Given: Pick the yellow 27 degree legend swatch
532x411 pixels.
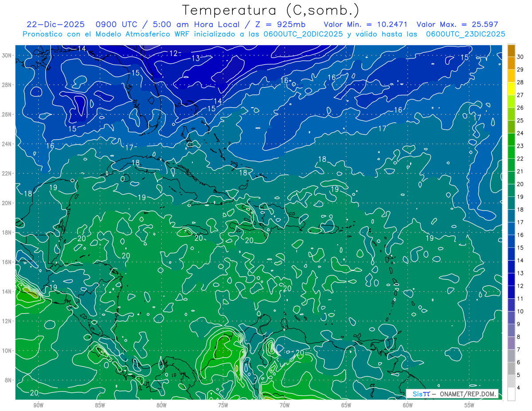Looking at the screenshot, I should click(511, 89).
